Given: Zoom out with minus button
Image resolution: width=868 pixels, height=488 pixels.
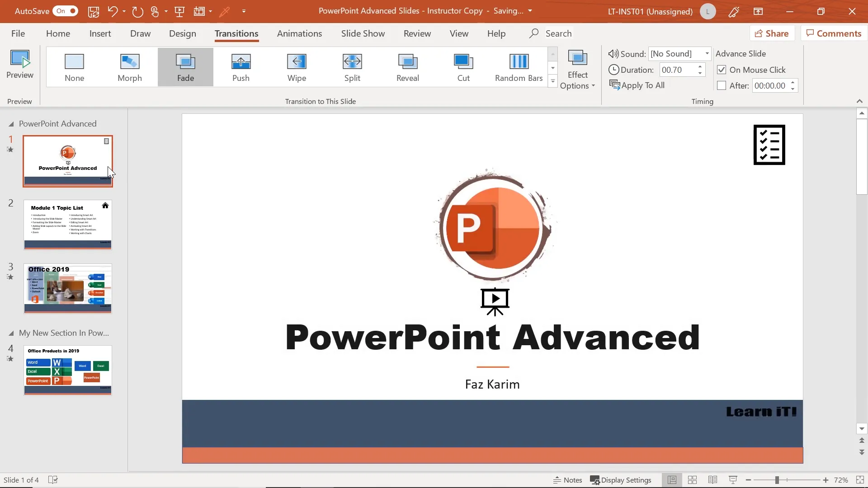Looking at the screenshot, I should [x=748, y=480].
